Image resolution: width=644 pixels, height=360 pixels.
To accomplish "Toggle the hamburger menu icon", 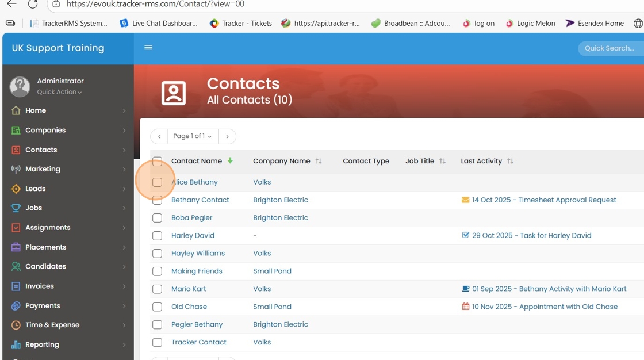I will pos(148,48).
